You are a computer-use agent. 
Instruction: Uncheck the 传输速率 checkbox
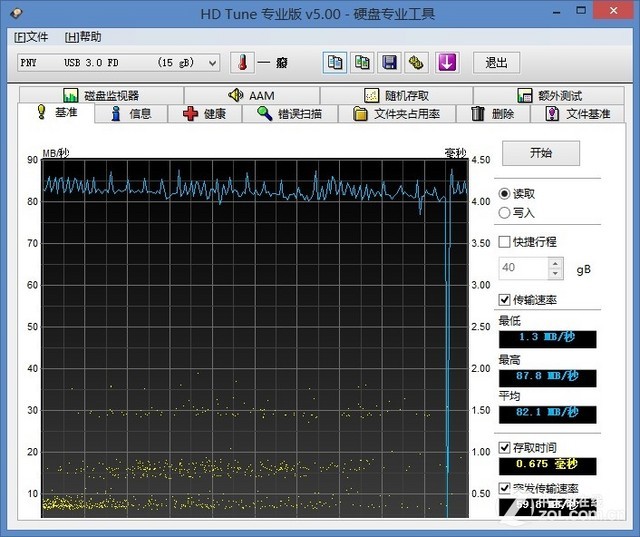(505, 299)
